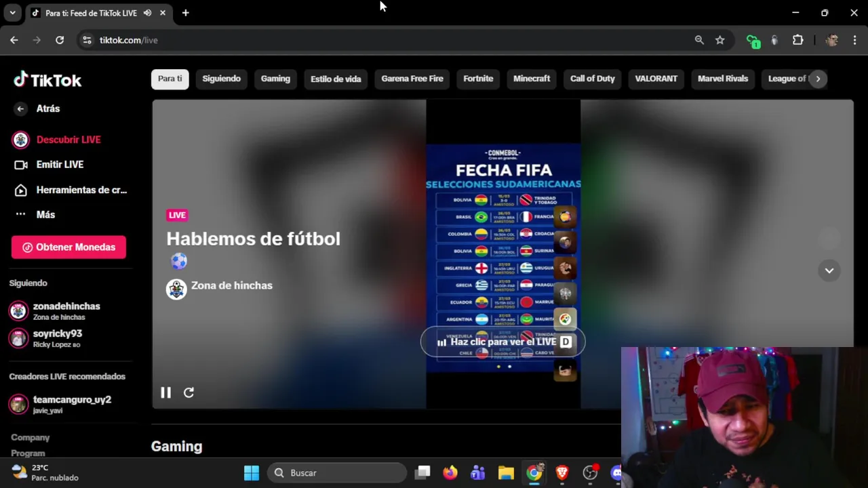This screenshot has height=488, width=868.
Task: Click the taskbar Buscar search box
Action: coord(336,473)
